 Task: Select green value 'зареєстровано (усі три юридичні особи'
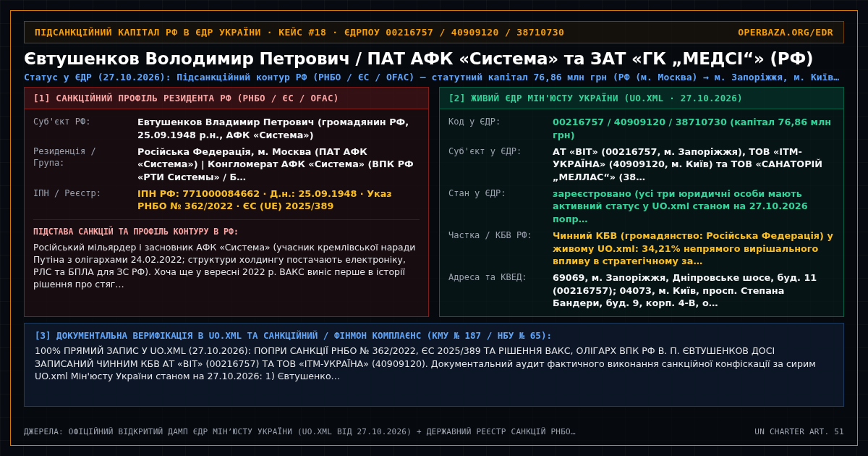click(680, 206)
